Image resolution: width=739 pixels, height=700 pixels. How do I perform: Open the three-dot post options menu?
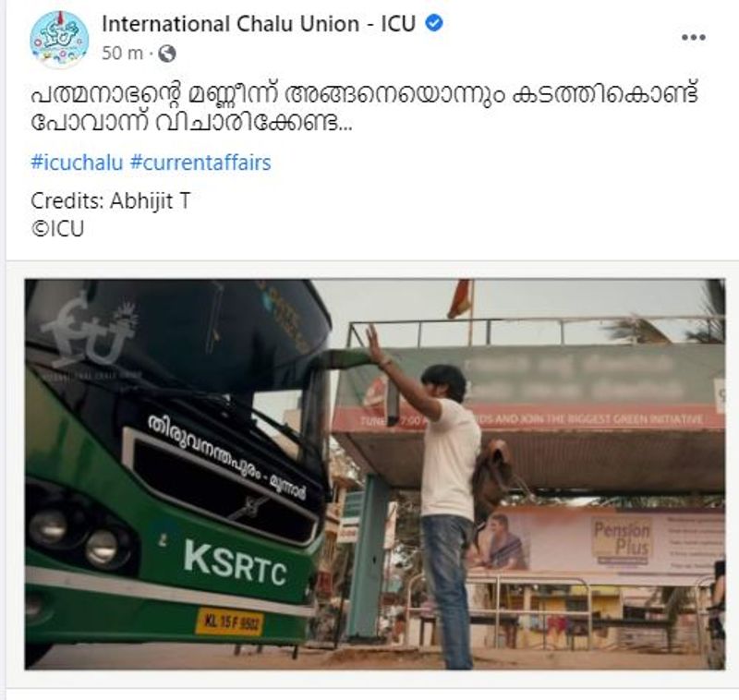[694, 37]
